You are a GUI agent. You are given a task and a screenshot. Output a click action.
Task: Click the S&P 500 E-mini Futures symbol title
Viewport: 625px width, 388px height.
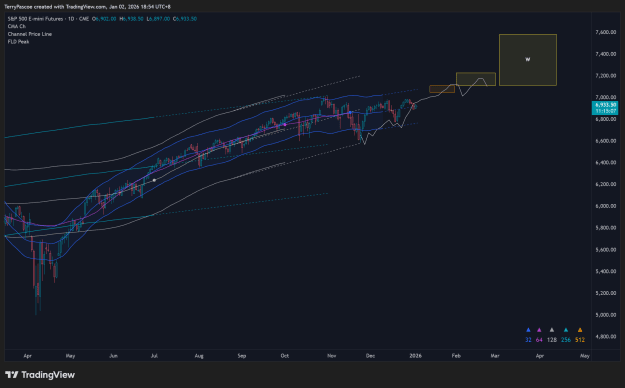(x=35, y=19)
